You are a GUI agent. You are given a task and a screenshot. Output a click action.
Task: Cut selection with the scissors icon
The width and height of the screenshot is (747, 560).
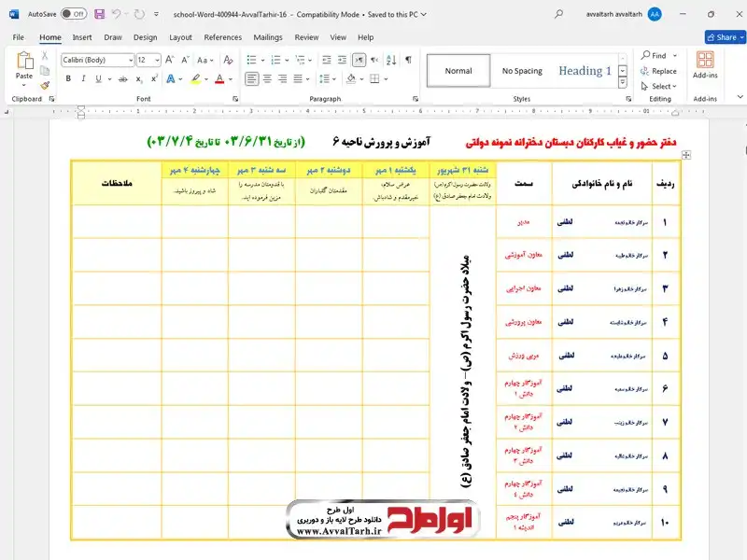[x=45, y=56]
